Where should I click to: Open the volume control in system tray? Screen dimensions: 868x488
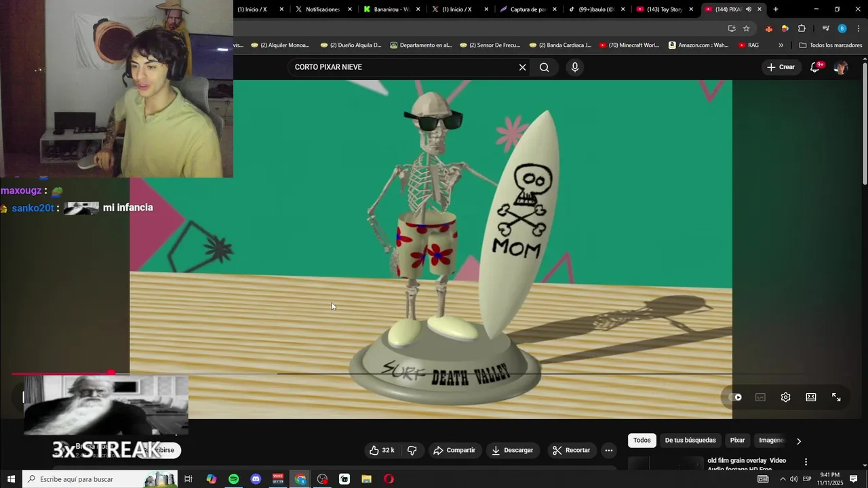pyautogui.click(x=793, y=479)
